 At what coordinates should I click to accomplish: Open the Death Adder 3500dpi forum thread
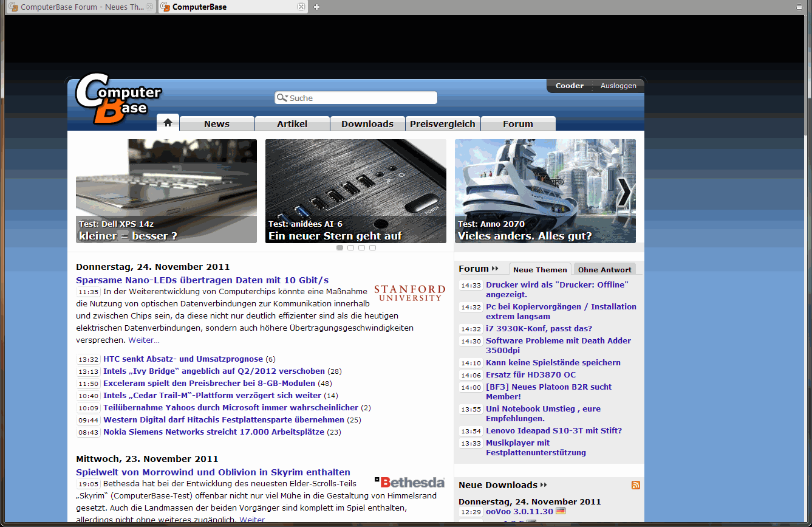click(x=559, y=345)
